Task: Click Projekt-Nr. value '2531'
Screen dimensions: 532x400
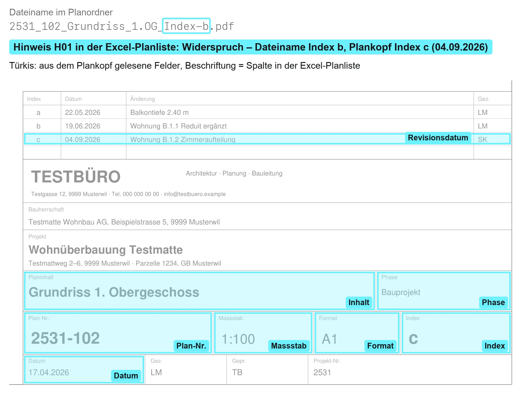Action: click(322, 373)
